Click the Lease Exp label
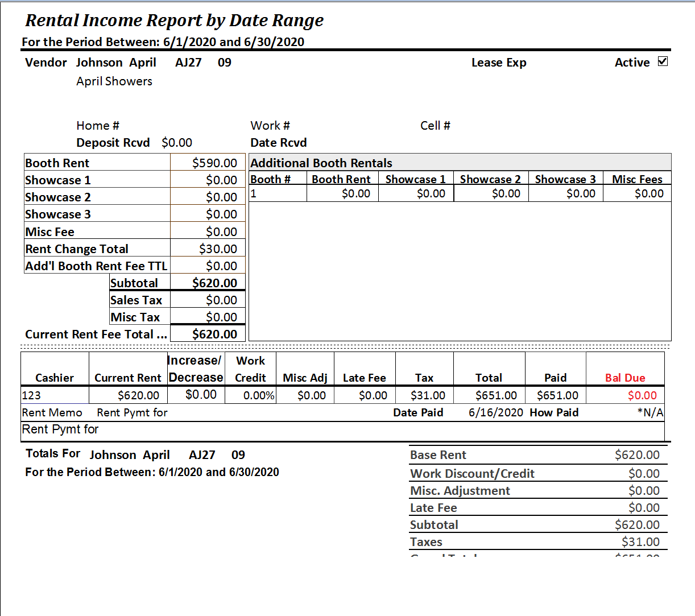 499,63
